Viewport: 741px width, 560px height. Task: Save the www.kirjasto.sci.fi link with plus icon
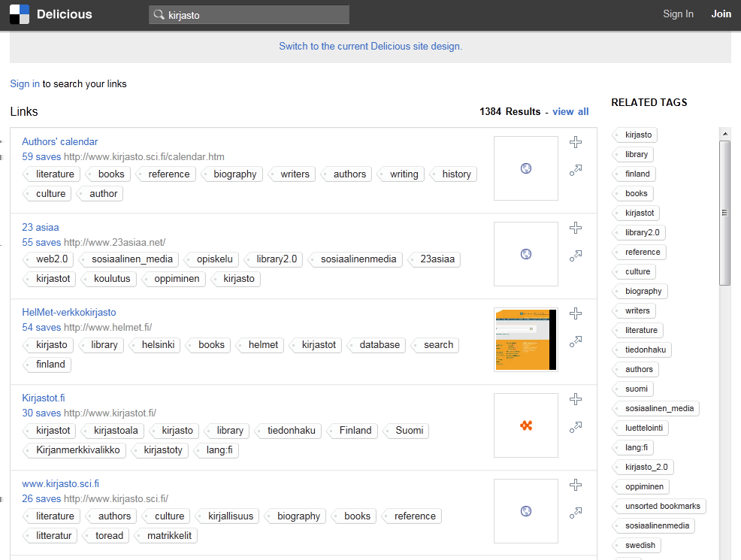pos(575,485)
